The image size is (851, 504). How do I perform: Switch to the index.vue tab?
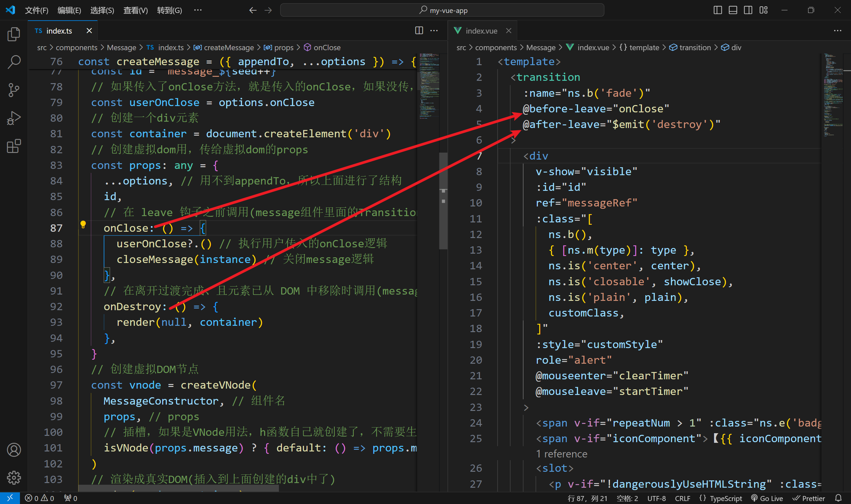(x=481, y=31)
